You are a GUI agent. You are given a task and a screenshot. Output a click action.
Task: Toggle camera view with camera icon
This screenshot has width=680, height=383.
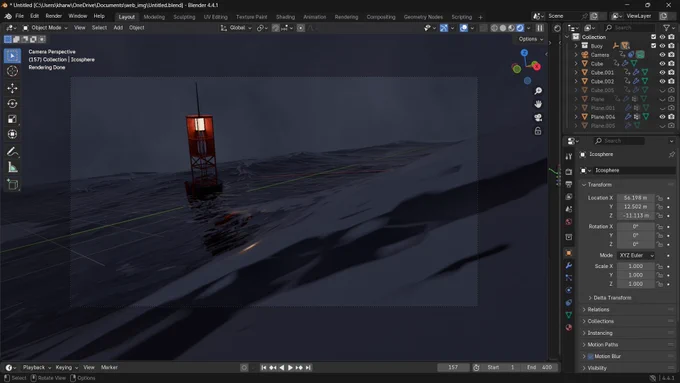(x=538, y=118)
